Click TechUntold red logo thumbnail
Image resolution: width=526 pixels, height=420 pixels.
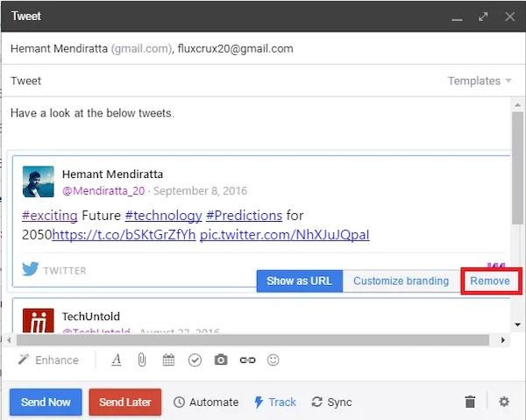click(x=39, y=320)
